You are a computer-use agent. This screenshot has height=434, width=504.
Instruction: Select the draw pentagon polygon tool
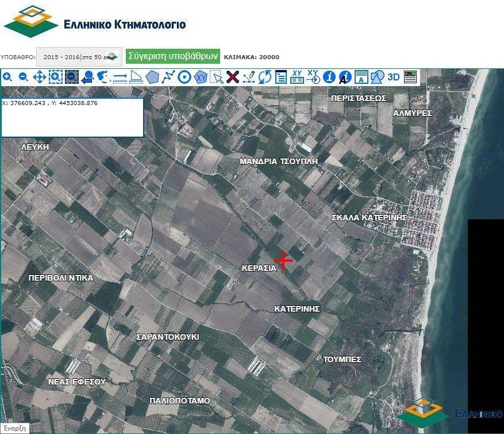click(x=152, y=76)
